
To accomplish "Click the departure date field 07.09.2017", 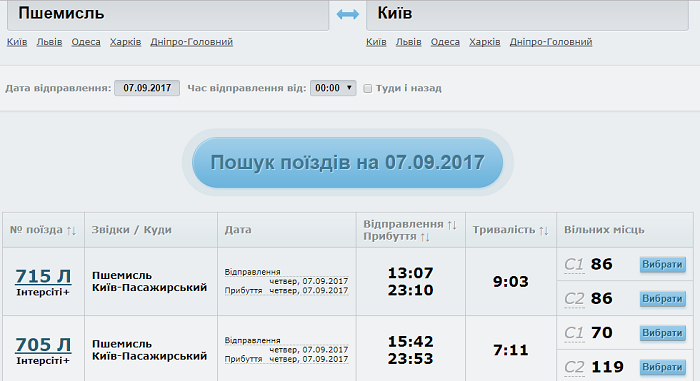I will tap(147, 88).
